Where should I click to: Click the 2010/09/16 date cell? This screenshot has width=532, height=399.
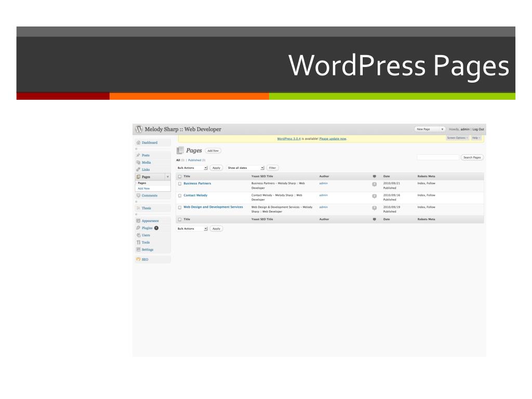392,195
